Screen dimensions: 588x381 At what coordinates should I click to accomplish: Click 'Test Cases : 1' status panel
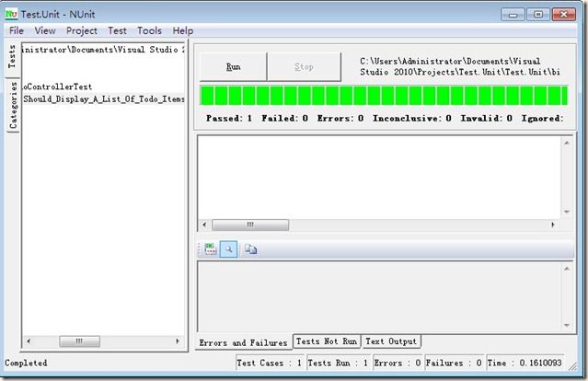pos(270,363)
